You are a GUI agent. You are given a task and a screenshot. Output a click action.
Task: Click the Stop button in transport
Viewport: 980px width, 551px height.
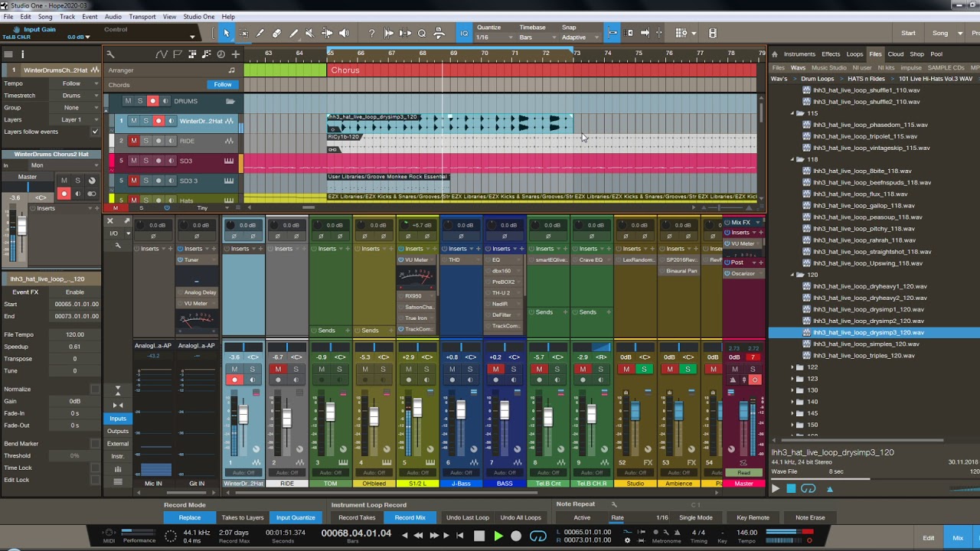tap(479, 536)
